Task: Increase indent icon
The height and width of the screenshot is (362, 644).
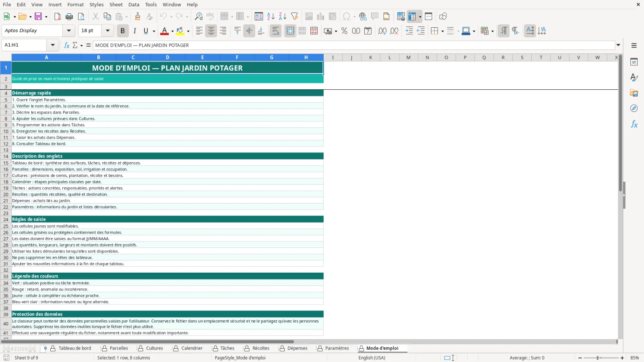Action: coord(409,31)
